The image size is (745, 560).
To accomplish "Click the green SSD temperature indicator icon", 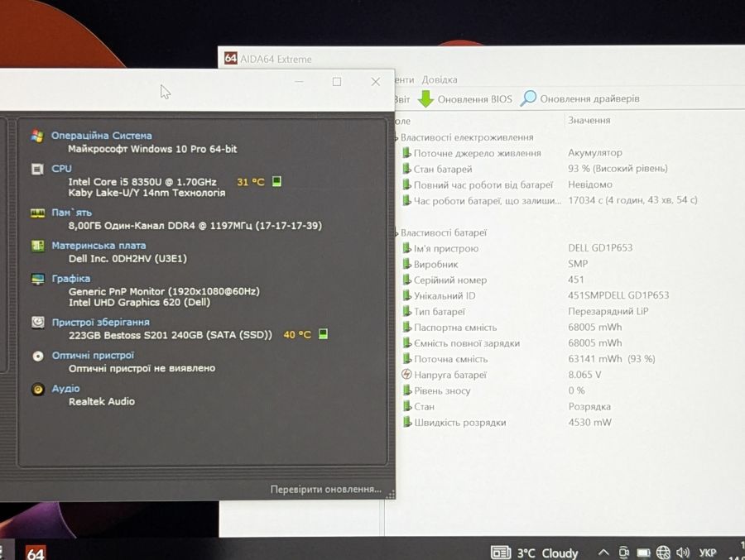I will click(x=323, y=334).
